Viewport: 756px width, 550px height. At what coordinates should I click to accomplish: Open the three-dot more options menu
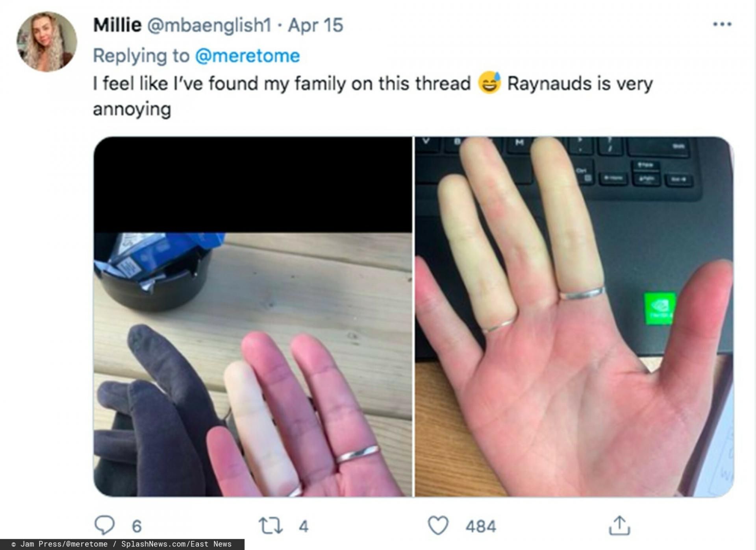pos(722,24)
